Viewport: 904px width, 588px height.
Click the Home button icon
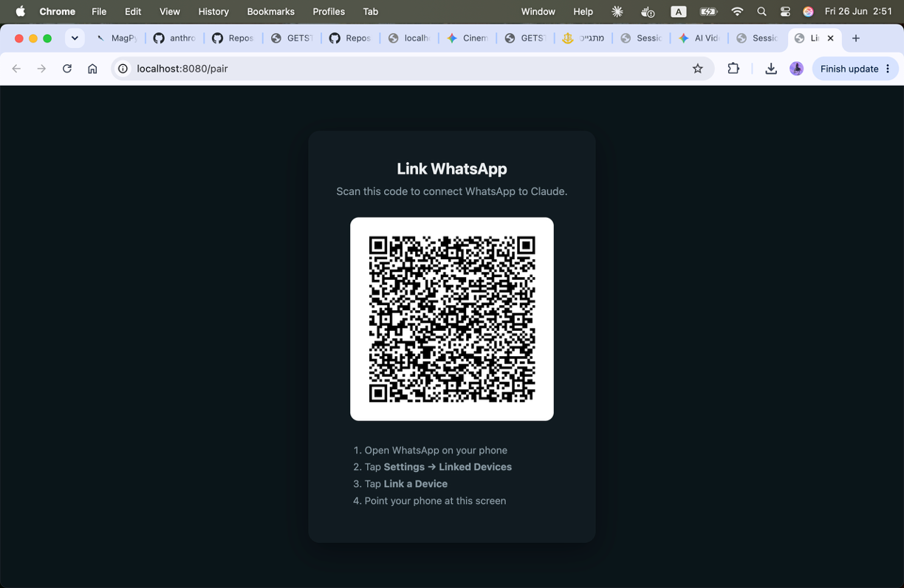point(92,69)
